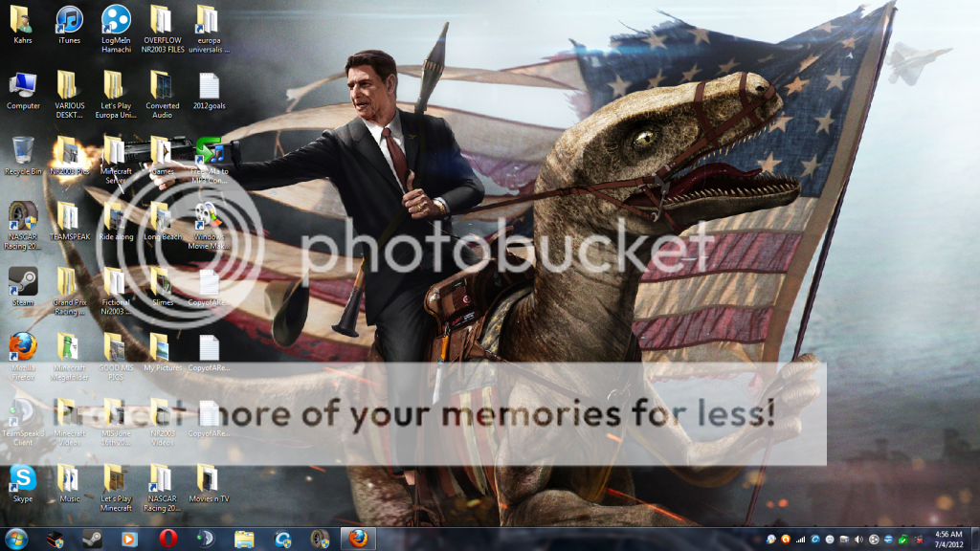Select the Computer desktop icon
Image resolution: width=980 pixels, height=551 pixels.
pos(23,91)
